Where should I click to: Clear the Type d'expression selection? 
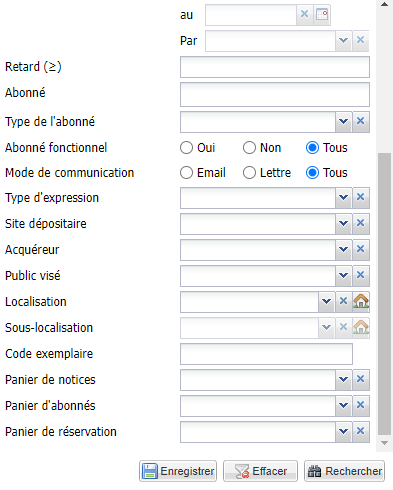point(360,197)
